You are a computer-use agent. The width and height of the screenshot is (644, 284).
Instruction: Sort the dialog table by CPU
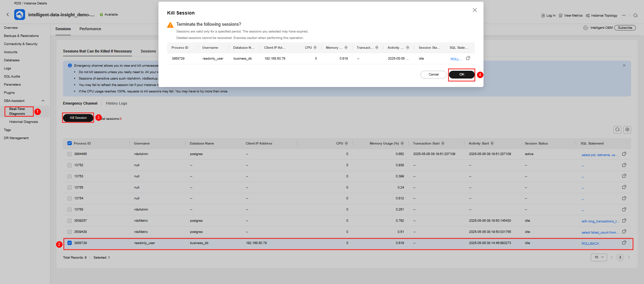[x=315, y=48]
